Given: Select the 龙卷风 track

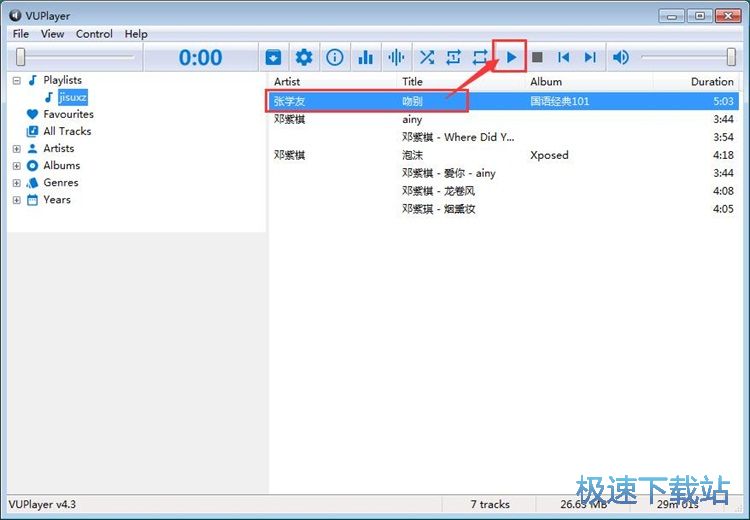Looking at the screenshot, I should click(504, 191).
